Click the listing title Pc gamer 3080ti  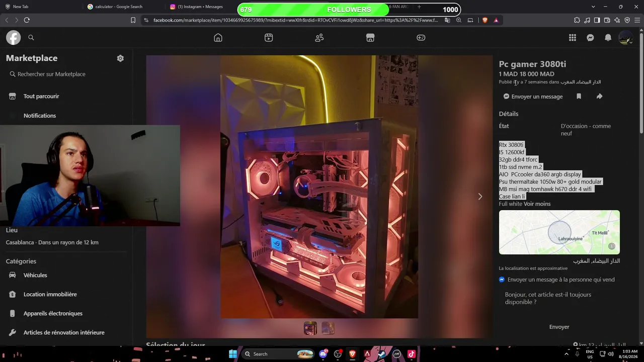pyautogui.click(x=532, y=64)
